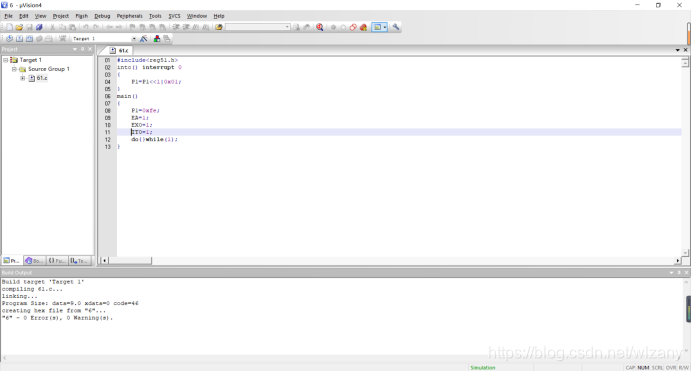The image size is (692, 371).
Task: Click the Indent selection icon
Action: tap(176, 27)
